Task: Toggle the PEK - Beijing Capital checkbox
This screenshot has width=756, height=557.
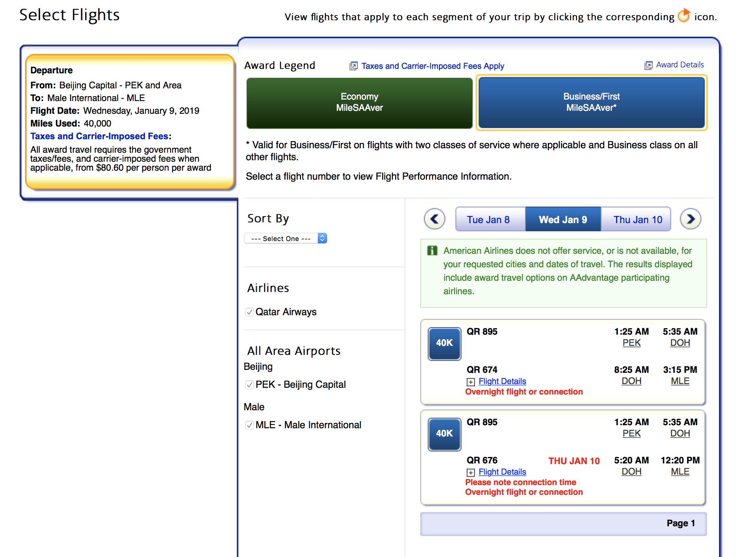Action: (249, 384)
